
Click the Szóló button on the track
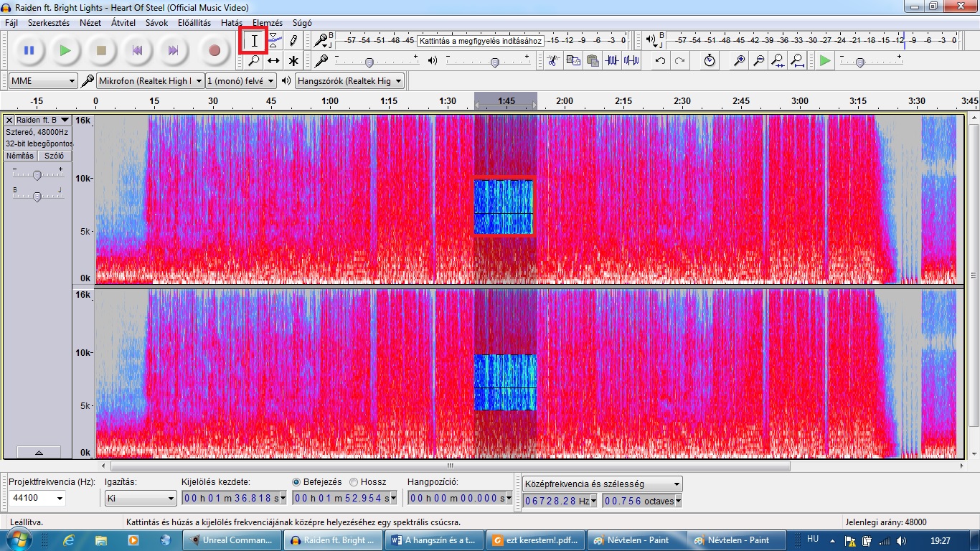point(54,156)
